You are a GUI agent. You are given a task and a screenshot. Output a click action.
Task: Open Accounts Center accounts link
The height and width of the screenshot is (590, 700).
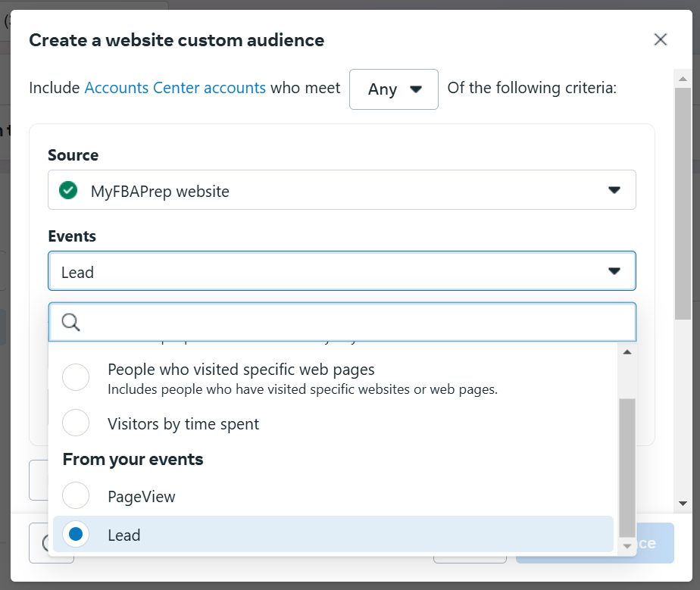pyautogui.click(x=175, y=88)
